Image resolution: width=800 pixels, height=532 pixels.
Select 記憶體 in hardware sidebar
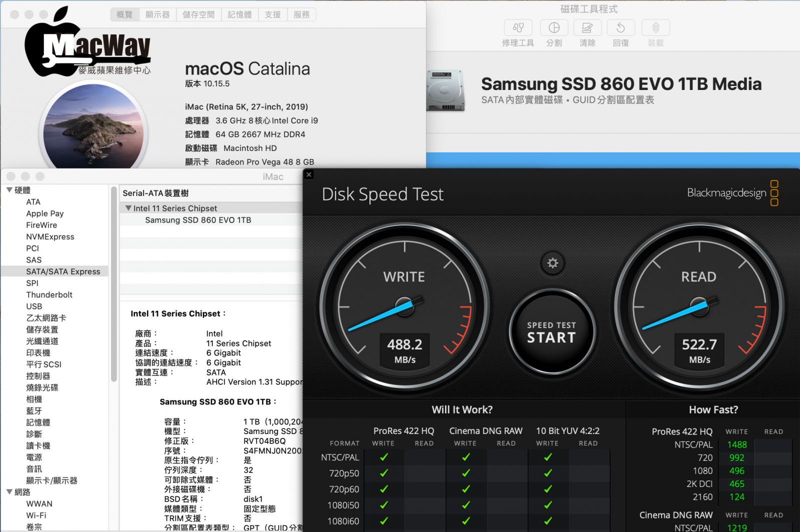pos(38,422)
